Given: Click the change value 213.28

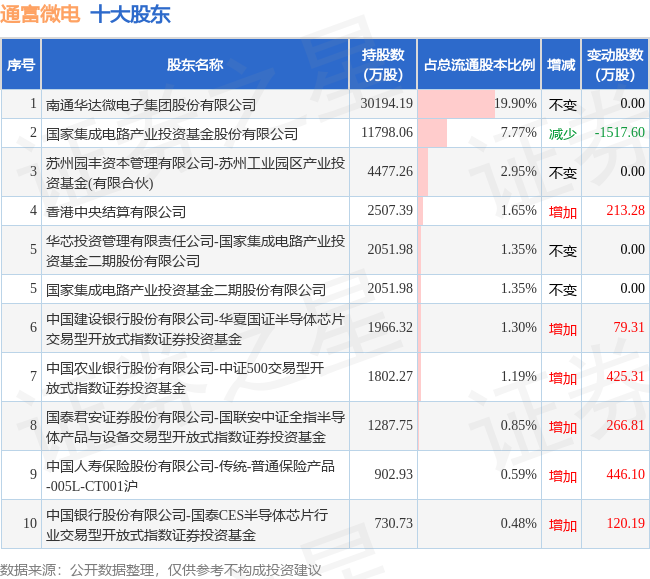Looking at the screenshot, I should (626, 210).
